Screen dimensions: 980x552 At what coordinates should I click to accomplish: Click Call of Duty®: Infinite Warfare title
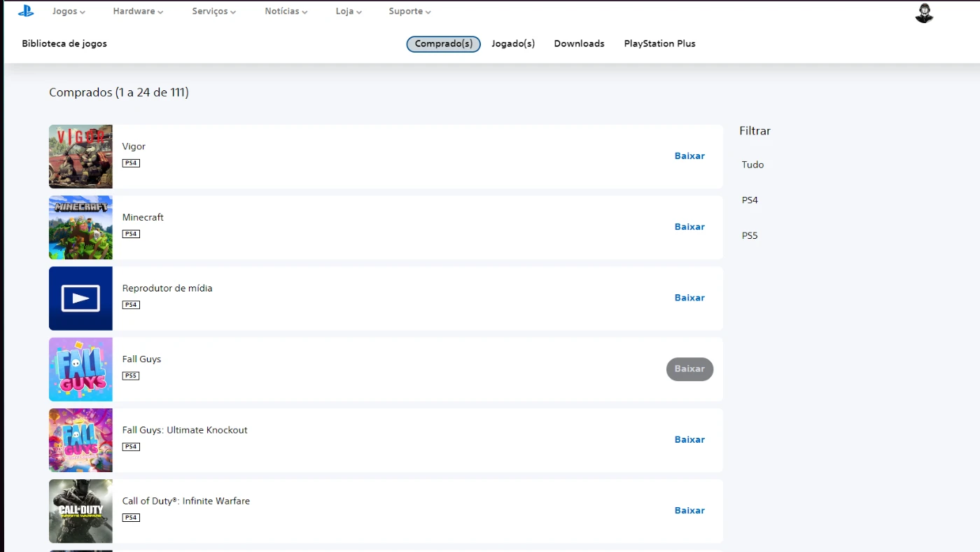pyautogui.click(x=186, y=501)
